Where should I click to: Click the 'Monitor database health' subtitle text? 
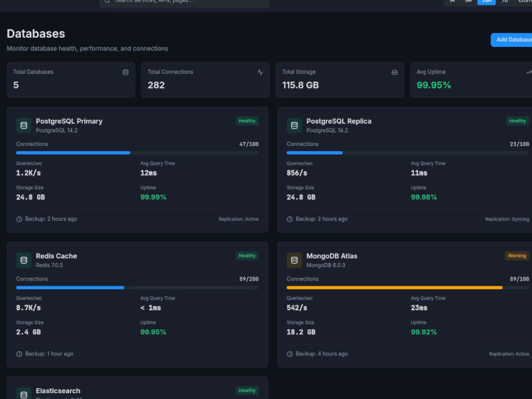(x=87, y=48)
